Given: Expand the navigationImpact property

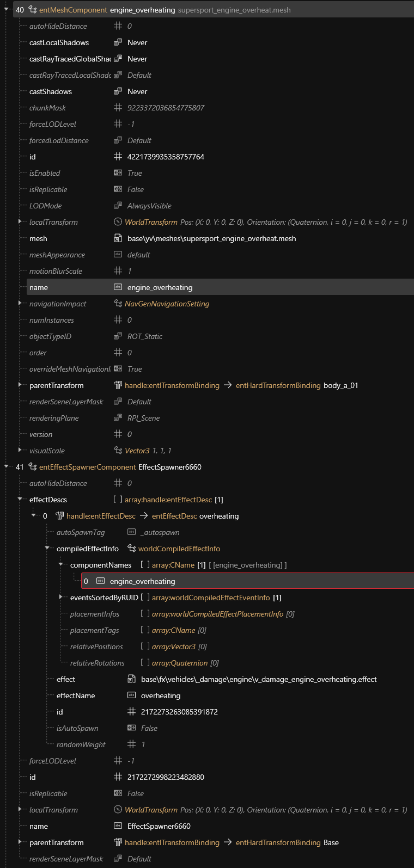Looking at the screenshot, I should 20,303.
